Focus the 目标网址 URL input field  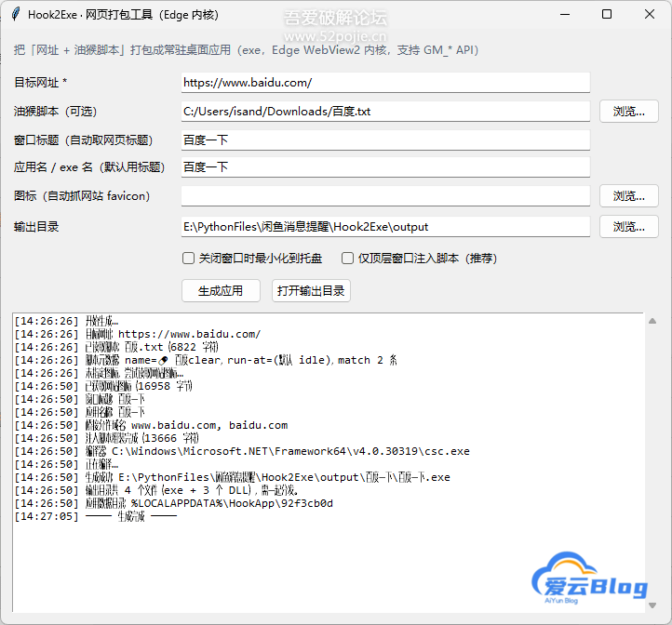[385, 82]
